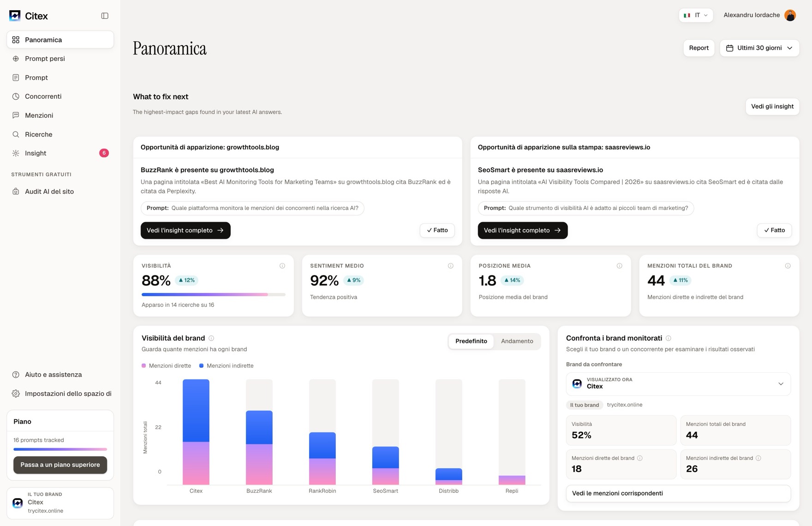Mark saasreviews.io opportunity as Fatto
This screenshot has width=812, height=526.
[775, 230]
